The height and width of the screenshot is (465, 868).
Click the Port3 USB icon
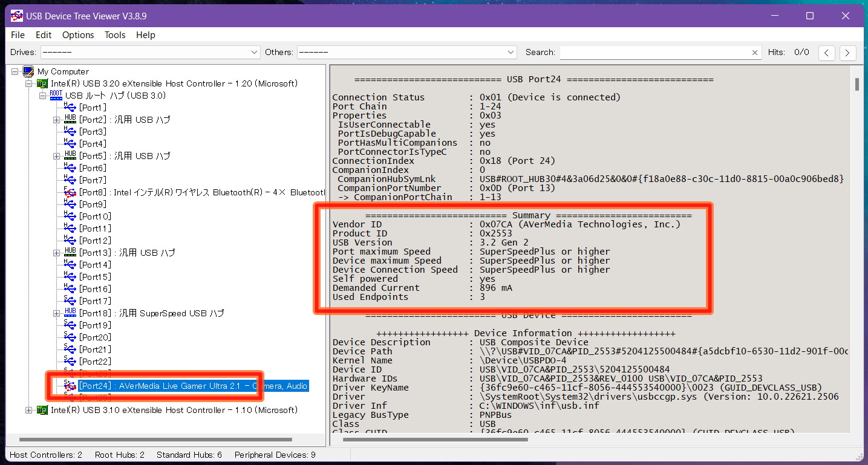point(70,131)
